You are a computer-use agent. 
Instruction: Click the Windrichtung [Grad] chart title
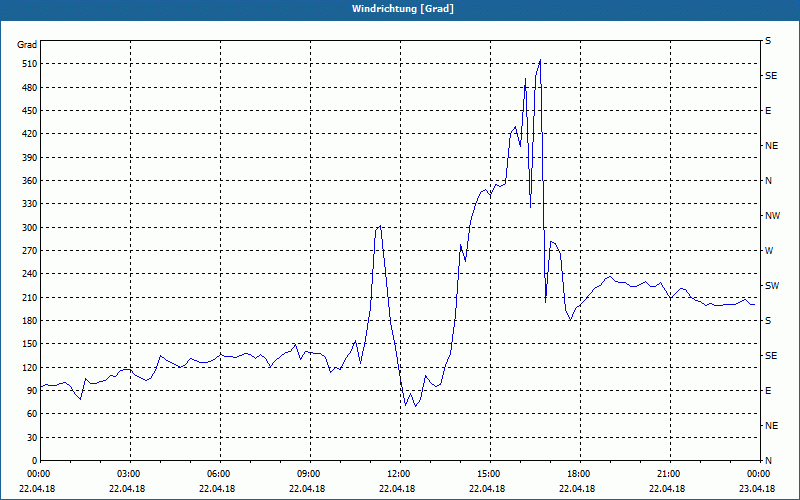click(x=403, y=9)
